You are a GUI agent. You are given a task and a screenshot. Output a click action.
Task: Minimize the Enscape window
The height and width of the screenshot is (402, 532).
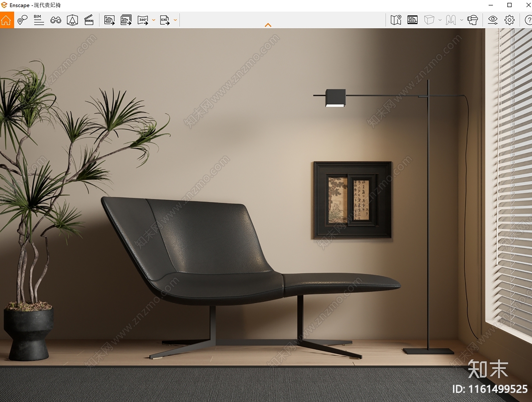click(491, 5)
